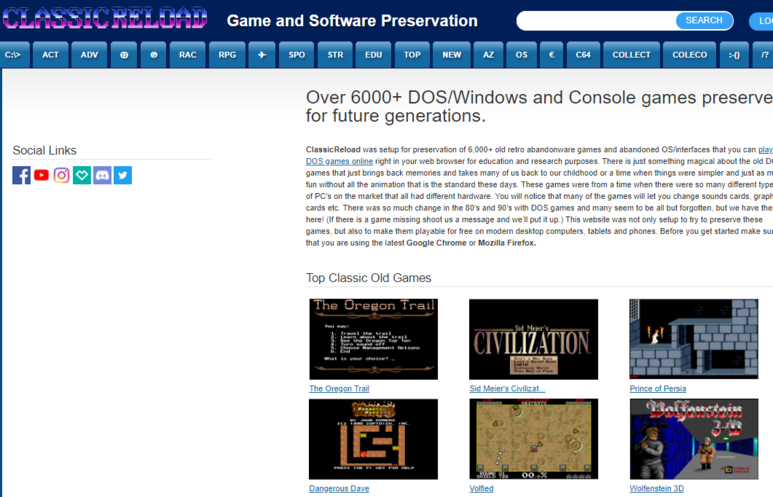Open Wolfenstein 3D link
773x497 pixels.
(x=657, y=488)
